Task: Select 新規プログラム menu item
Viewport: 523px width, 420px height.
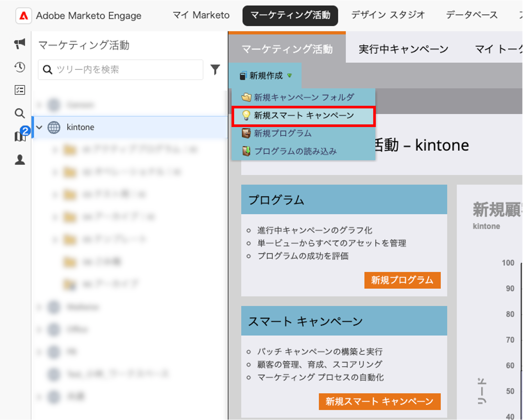Action: [x=304, y=133]
